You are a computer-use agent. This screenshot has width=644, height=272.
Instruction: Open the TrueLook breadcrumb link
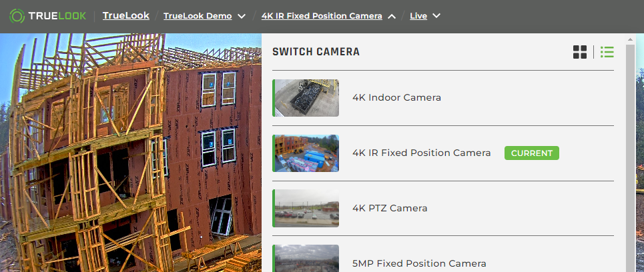[x=126, y=15]
